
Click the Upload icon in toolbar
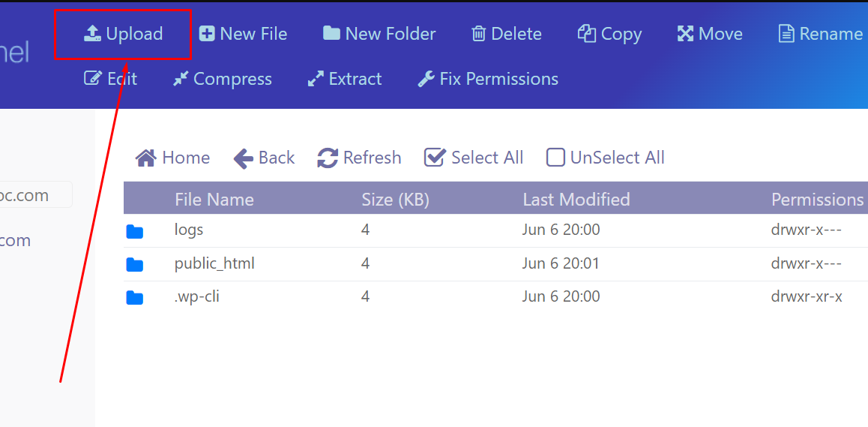click(x=92, y=34)
